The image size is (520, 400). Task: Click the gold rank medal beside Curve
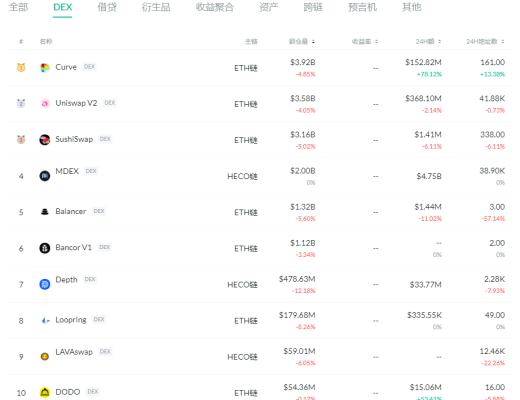click(21, 68)
